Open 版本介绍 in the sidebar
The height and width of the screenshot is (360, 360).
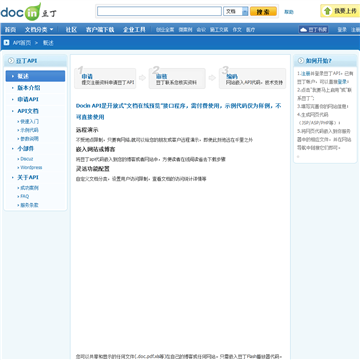point(29,88)
